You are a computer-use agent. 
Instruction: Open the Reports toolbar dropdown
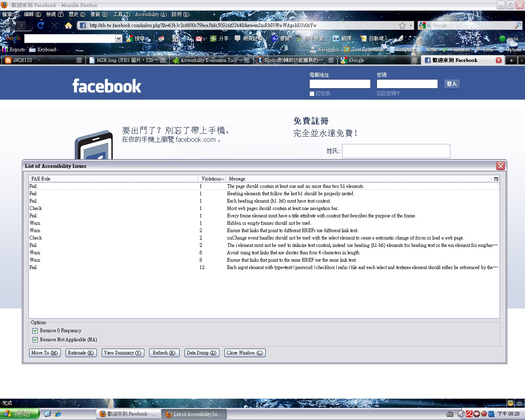click(x=15, y=50)
